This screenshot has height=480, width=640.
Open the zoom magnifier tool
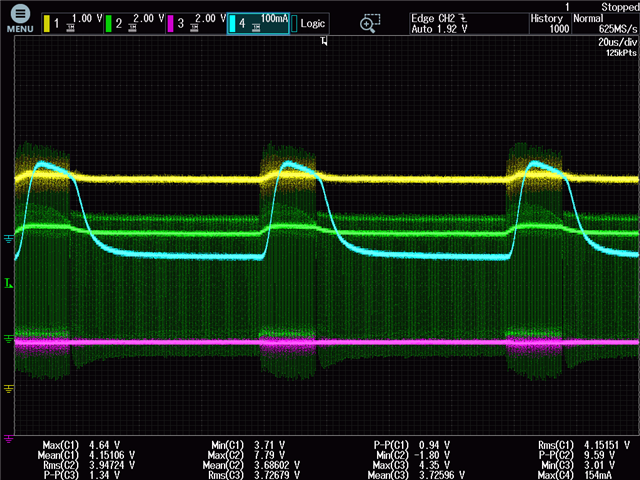click(370, 23)
